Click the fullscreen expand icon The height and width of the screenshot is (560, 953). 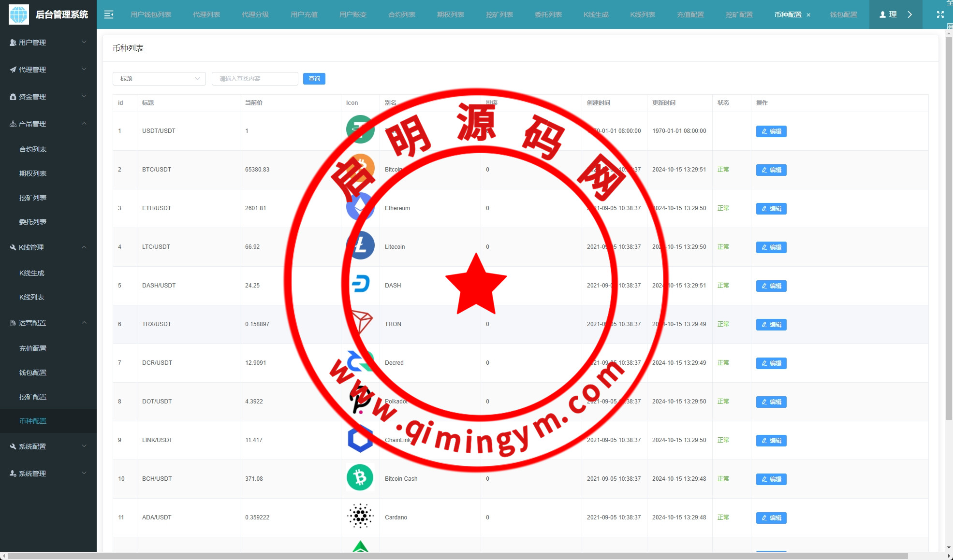pyautogui.click(x=940, y=14)
